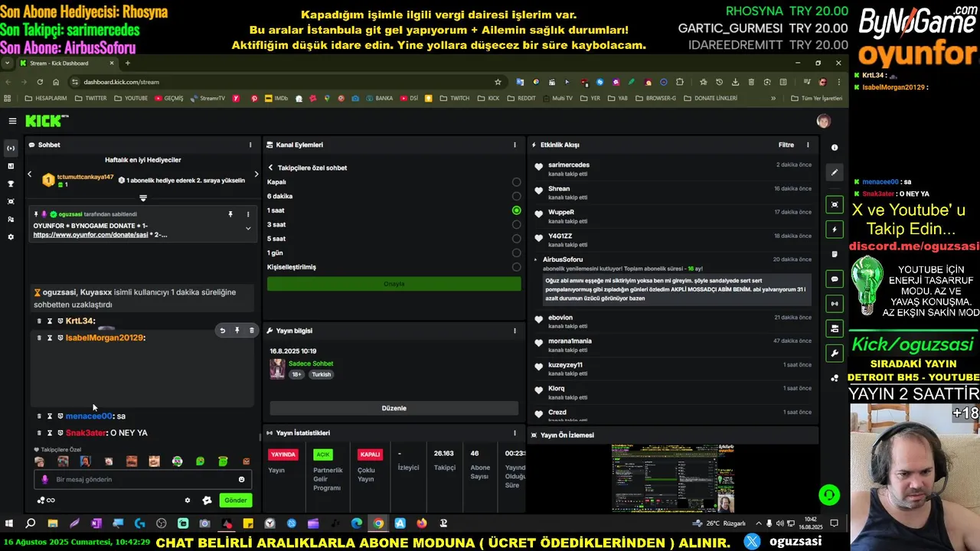Image resolution: width=980 pixels, height=551 pixels.
Task: Open the TWITCH bookmark folder
Action: [x=454, y=98]
